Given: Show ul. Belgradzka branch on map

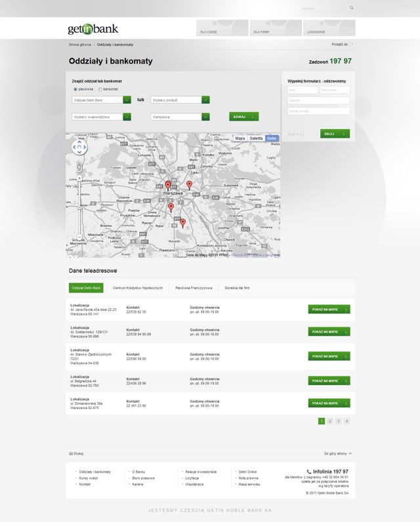Looking at the screenshot, I should [329, 380].
